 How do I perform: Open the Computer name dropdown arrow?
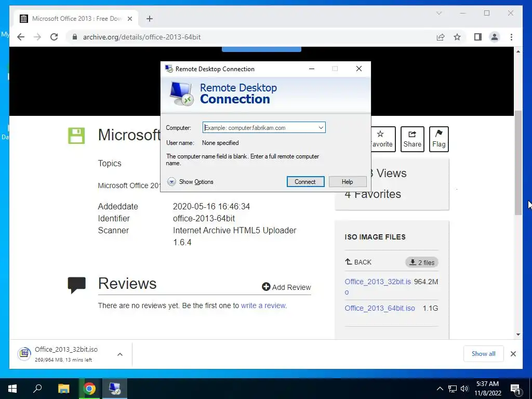coord(321,128)
